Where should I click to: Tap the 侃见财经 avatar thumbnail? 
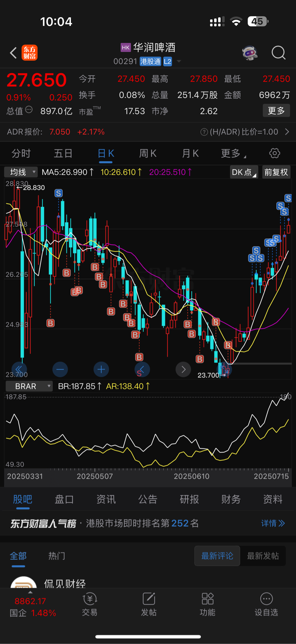tap(24, 583)
